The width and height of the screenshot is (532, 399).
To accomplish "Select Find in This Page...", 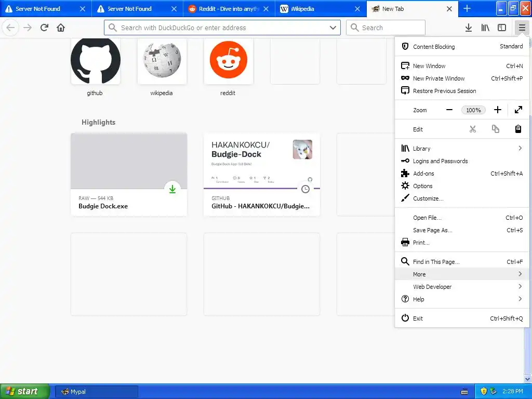I will pyautogui.click(x=462, y=262).
